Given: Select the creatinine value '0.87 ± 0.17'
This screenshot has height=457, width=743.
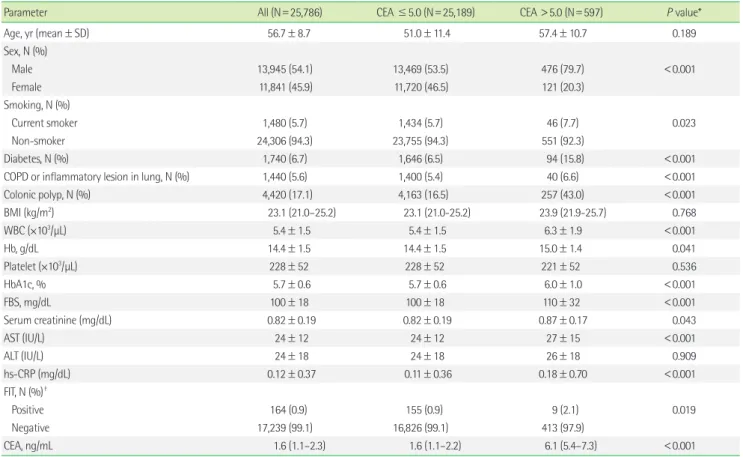Looking at the screenshot, I should pos(562,320).
